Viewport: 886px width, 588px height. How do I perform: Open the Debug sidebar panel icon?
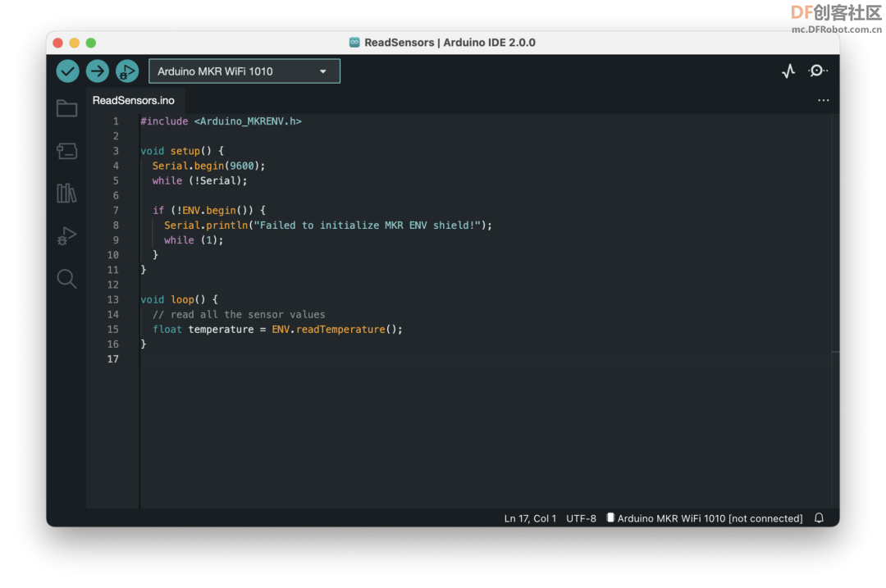(66, 235)
